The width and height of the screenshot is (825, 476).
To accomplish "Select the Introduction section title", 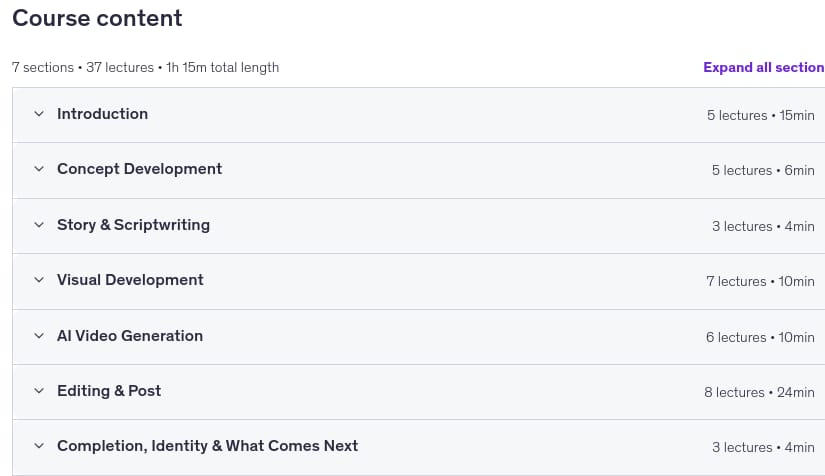I will click(x=103, y=114).
